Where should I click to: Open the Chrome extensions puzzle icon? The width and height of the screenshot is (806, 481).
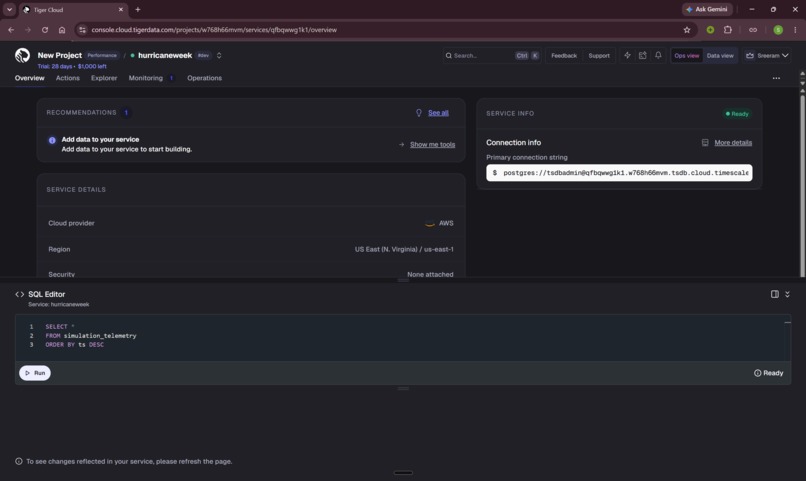727,30
